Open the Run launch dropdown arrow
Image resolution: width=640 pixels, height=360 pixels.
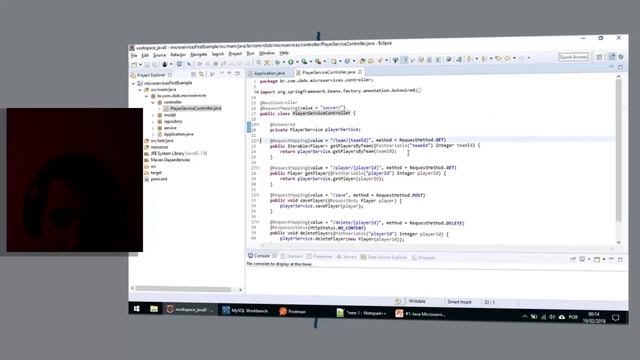[x=297, y=62]
